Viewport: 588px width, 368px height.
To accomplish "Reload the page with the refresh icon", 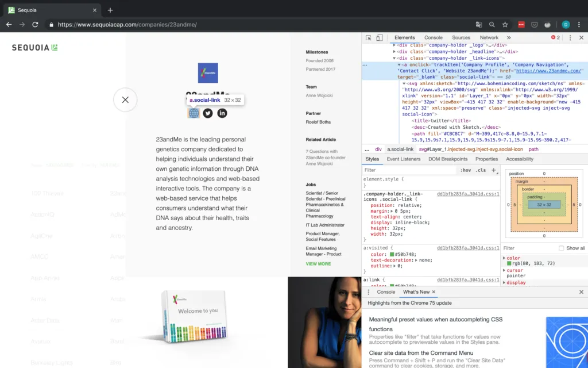I will click(35, 24).
